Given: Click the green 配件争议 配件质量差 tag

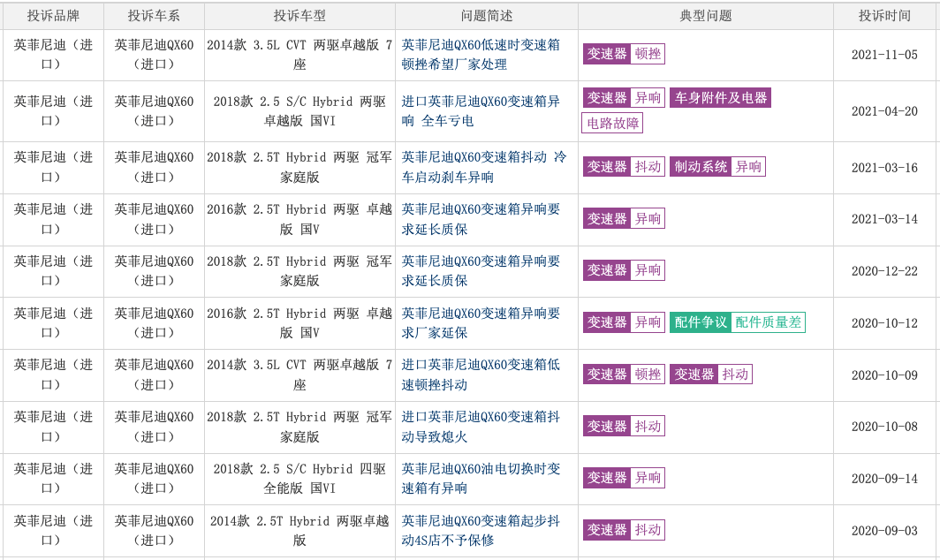Looking at the screenshot, I should pos(738,322).
